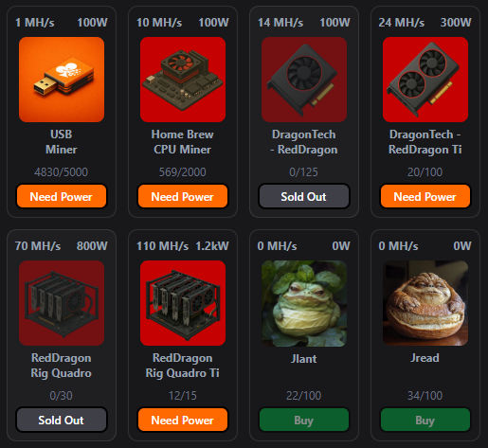Click Sold Out under RedDragon Rig Quadro
Viewport: 488px width, 448px height.
[62, 420]
